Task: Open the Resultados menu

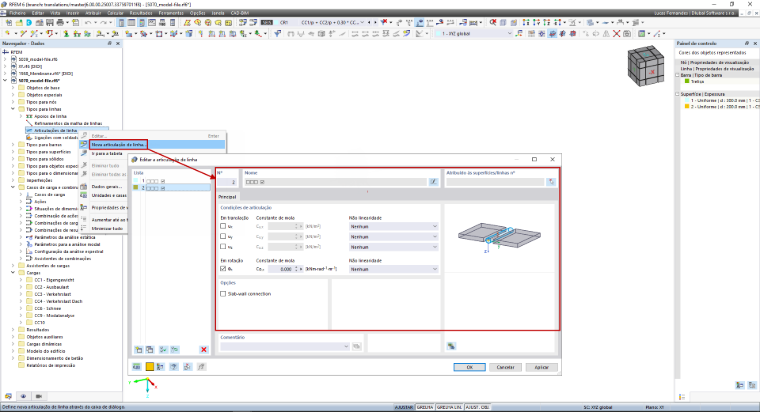Action: 141,13
